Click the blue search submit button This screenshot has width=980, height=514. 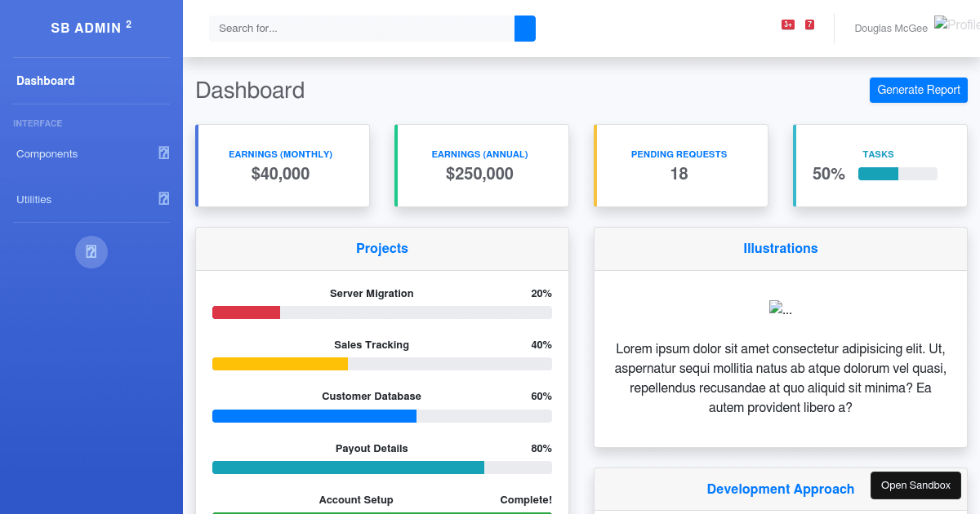coord(524,29)
